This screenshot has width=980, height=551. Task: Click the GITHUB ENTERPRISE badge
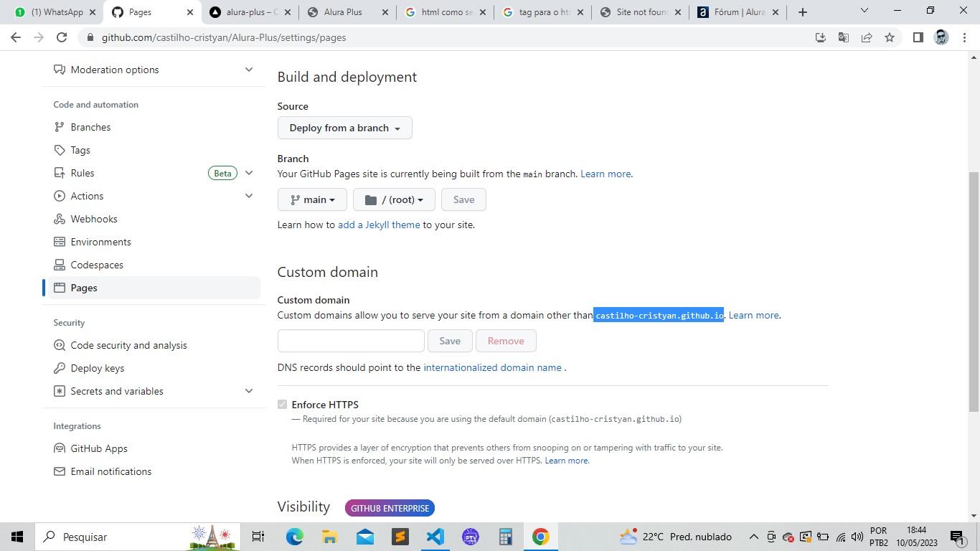pos(390,508)
